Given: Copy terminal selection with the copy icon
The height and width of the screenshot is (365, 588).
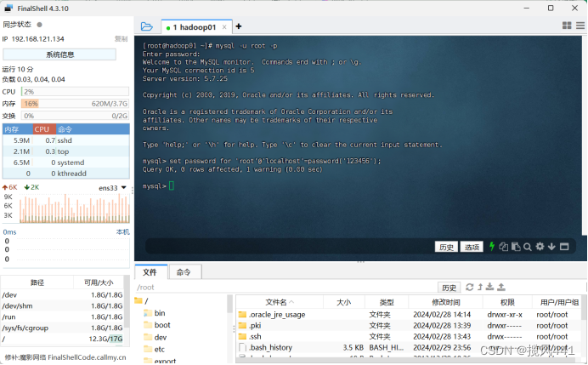Looking at the screenshot, I should click(x=504, y=247).
